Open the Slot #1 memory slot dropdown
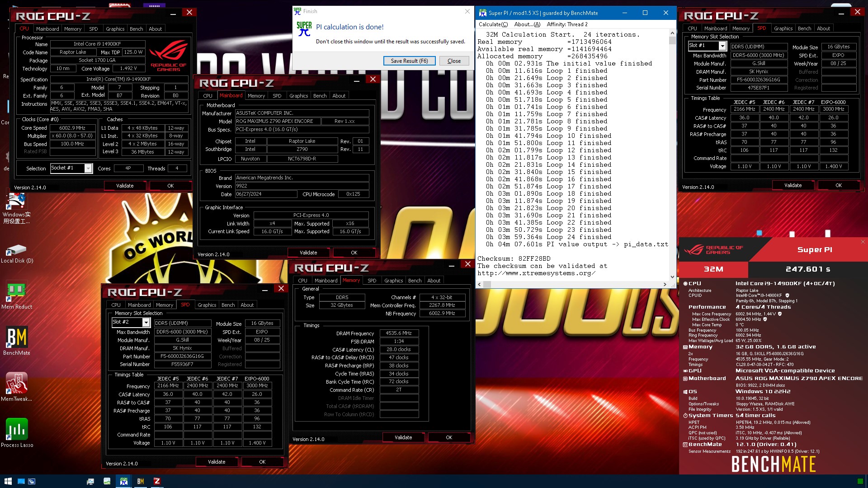The width and height of the screenshot is (868, 488). pyautogui.click(x=722, y=46)
